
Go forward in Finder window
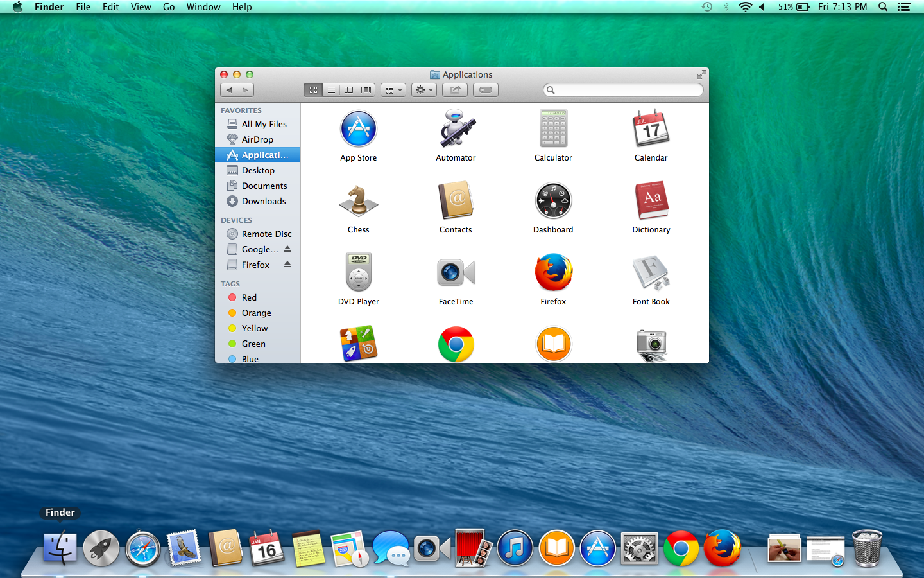pos(246,90)
